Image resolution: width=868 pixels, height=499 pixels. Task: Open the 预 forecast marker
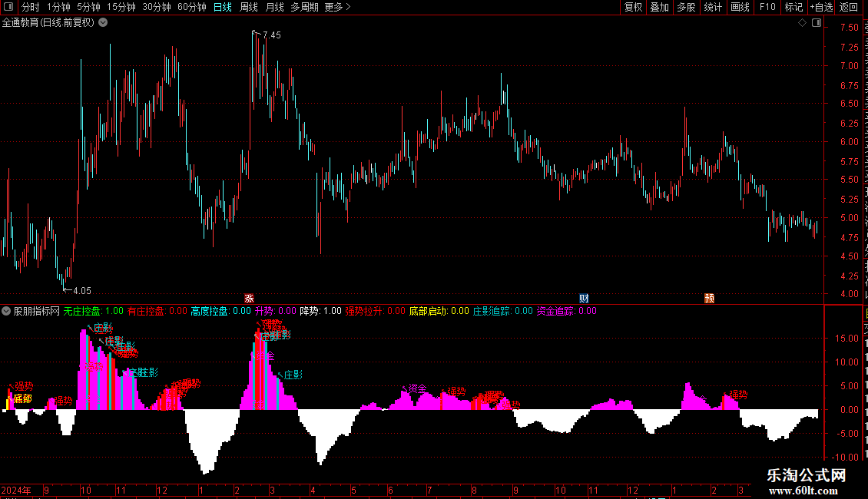709,298
